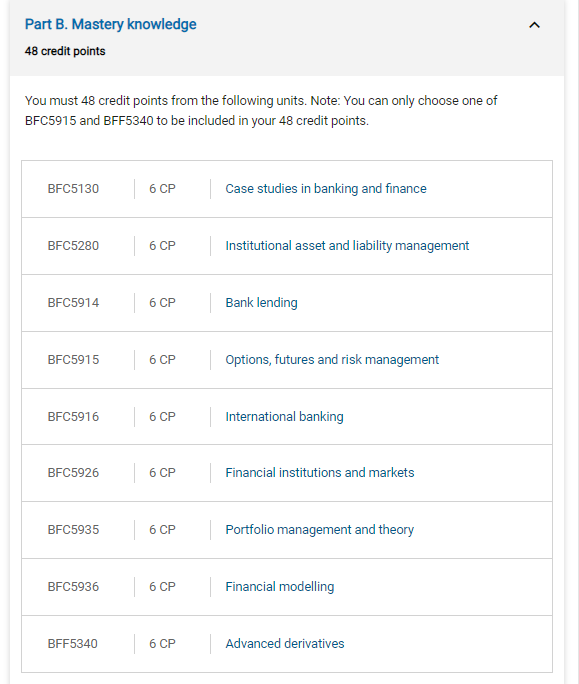Viewport: 579px width, 684px height.
Task: Select the BFC5936 unit code
Action: pos(73,587)
